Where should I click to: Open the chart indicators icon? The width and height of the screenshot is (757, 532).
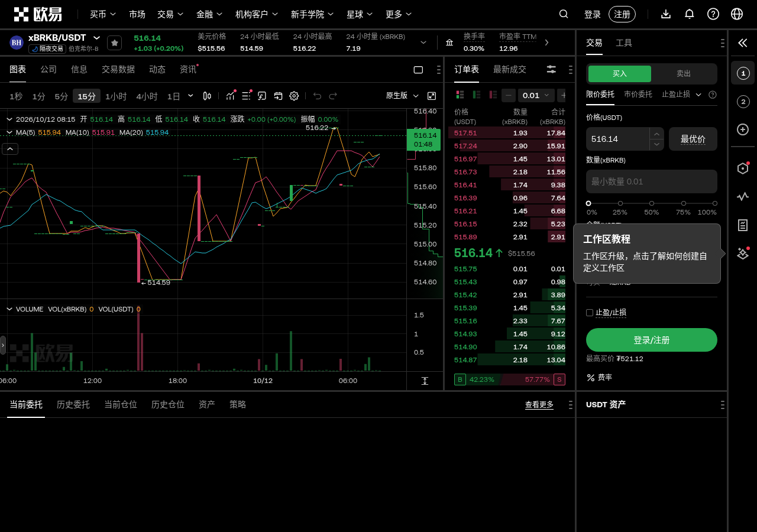(231, 96)
